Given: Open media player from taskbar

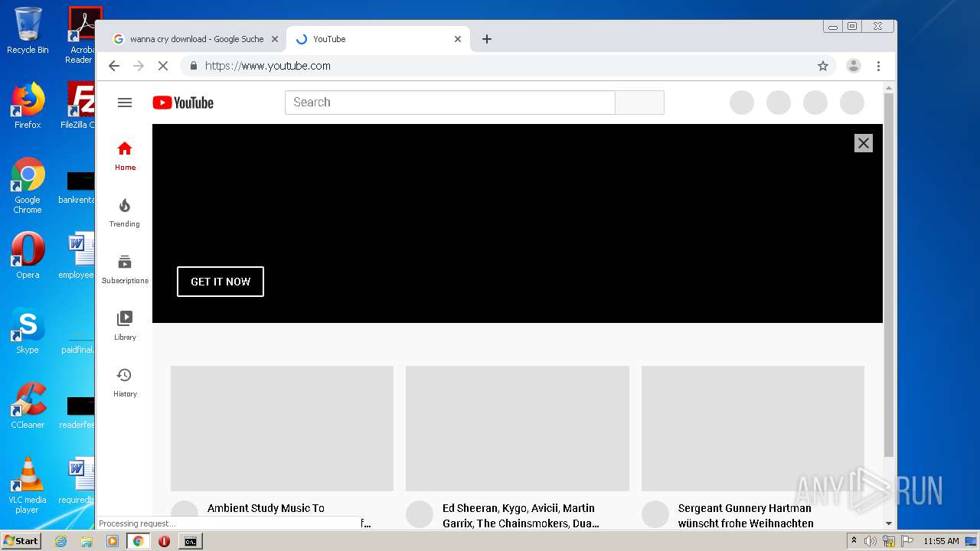Looking at the screenshot, I should point(113,541).
